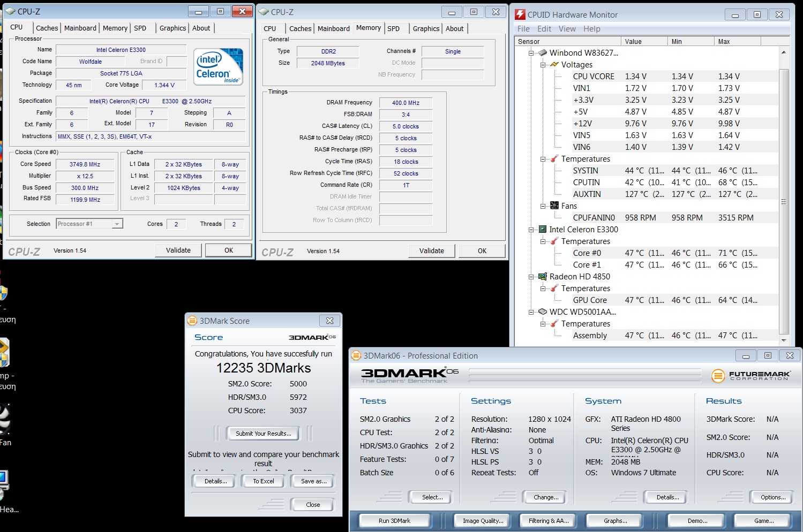
Task: Open the File menu in Hardware Monitor
Action: point(523,28)
